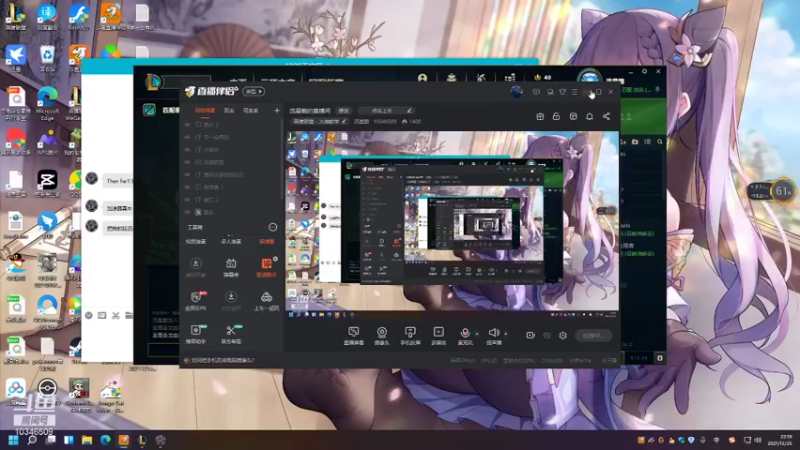Open the League of Legends taskbar icon
This screenshot has width=800, height=450.
[x=142, y=440]
